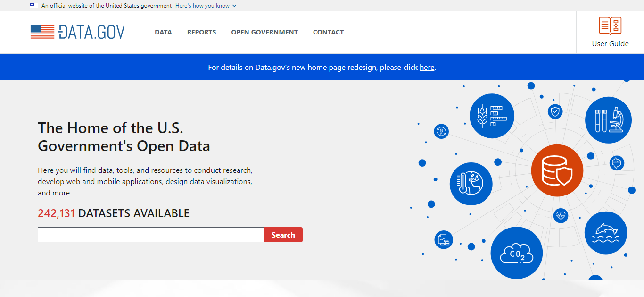Click the dolphin ocean icon

[x=605, y=233]
